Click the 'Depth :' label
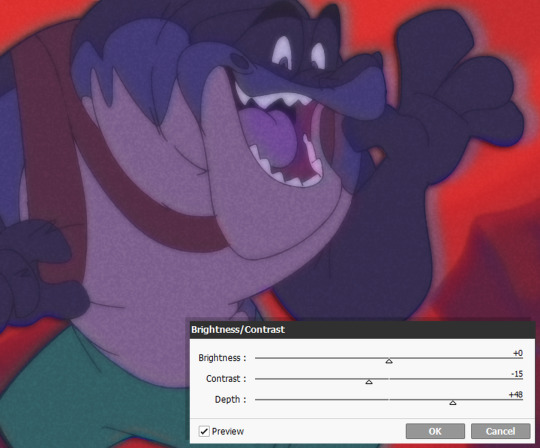Screen dimensions: 540x448 [230, 399]
